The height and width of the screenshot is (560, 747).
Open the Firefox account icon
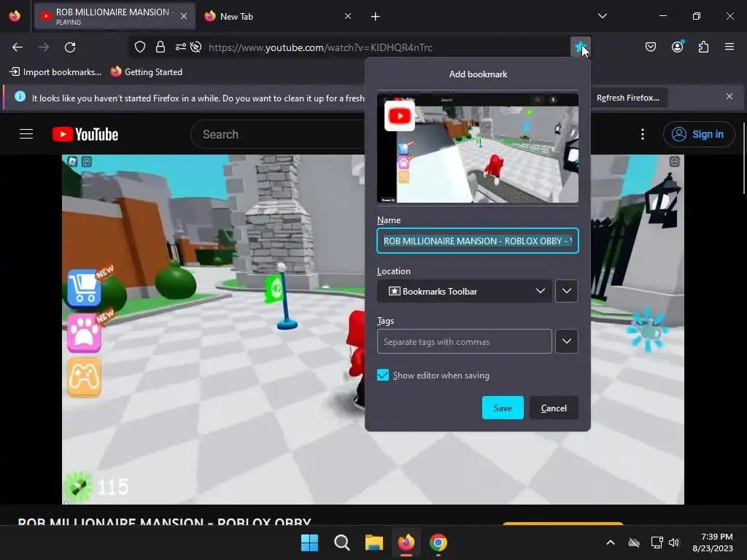pos(677,47)
